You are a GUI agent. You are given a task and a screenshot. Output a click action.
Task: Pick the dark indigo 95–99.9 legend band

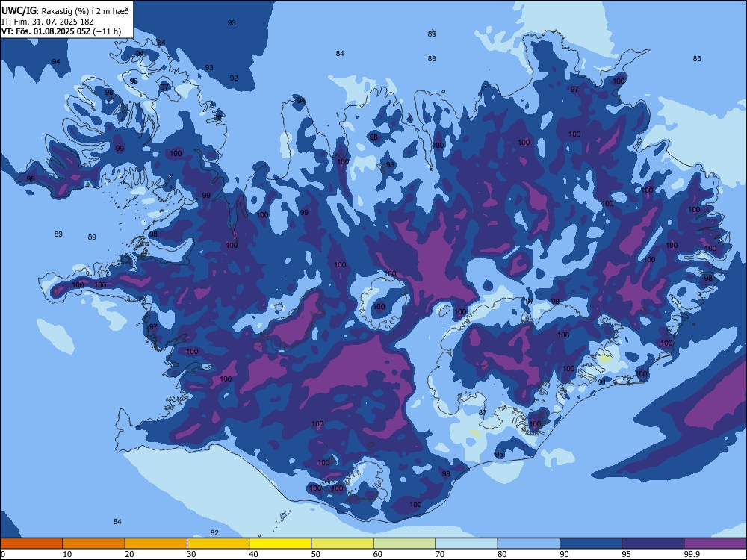(653, 544)
